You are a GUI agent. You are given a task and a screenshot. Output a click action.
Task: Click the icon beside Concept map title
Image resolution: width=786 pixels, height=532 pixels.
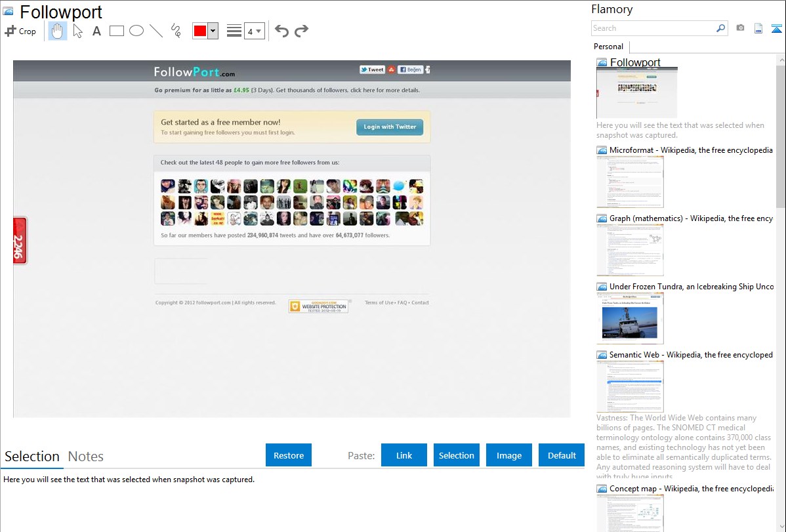(x=602, y=488)
